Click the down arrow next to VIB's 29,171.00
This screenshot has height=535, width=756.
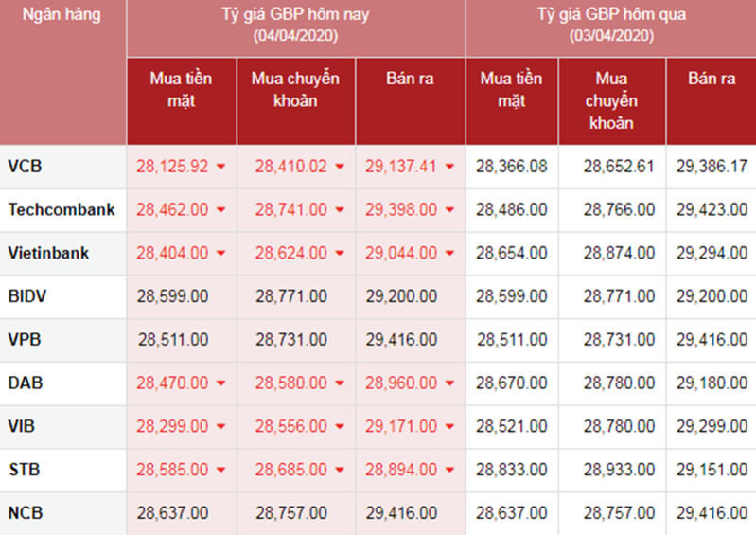point(450,428)
